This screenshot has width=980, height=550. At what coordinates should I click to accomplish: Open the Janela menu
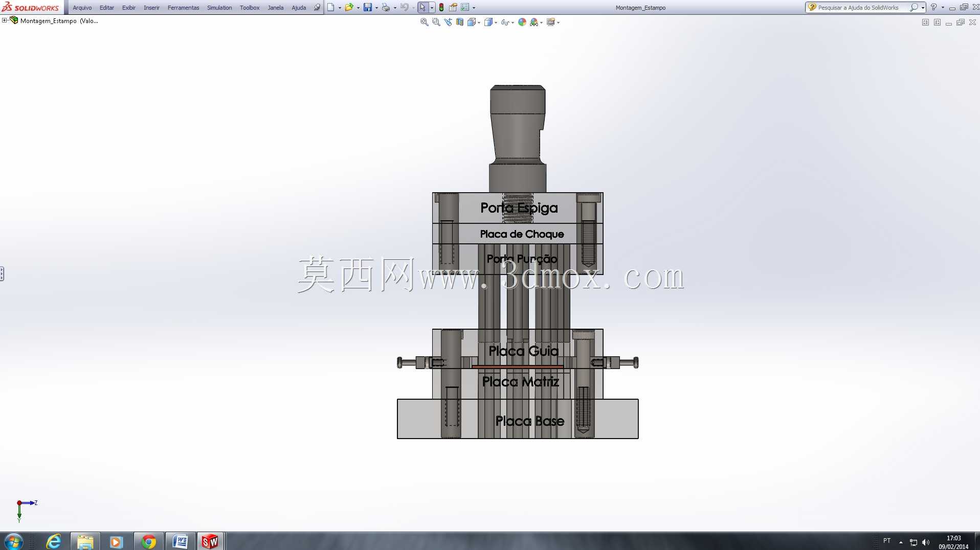[x=276, y=8]
